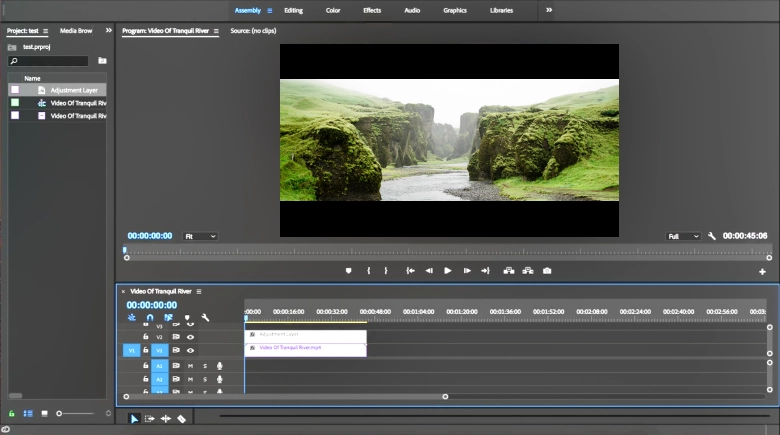
Task: Open the Source monitor tab
Action: [253, 31]
